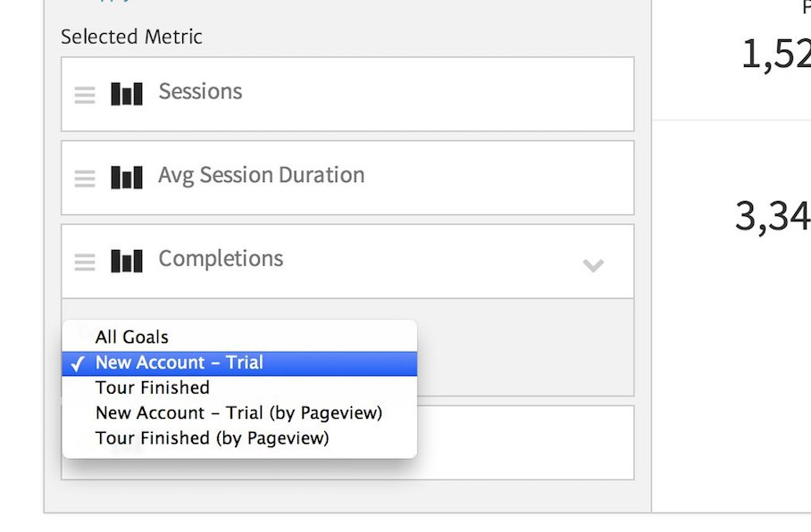The image size is (811, 532).
Task: Click the Avg Session Duration bar chart icon
Action: point(127,178)
